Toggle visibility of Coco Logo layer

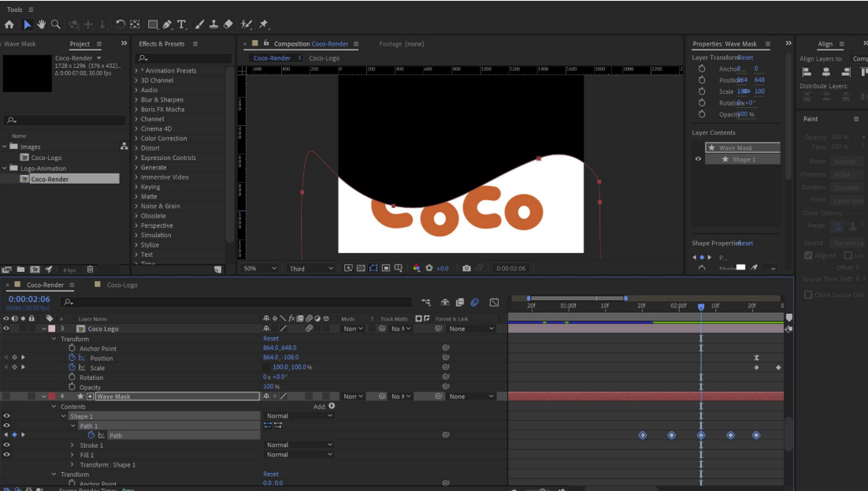click(6, 329)
